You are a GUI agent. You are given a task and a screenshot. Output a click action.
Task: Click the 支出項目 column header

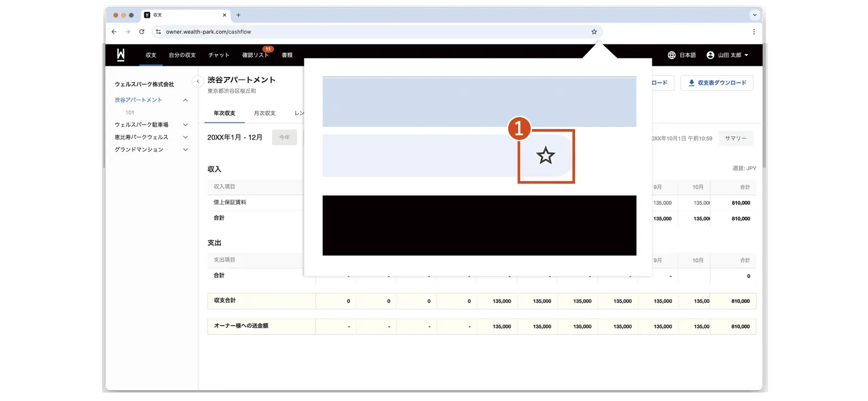click(225, 260)
